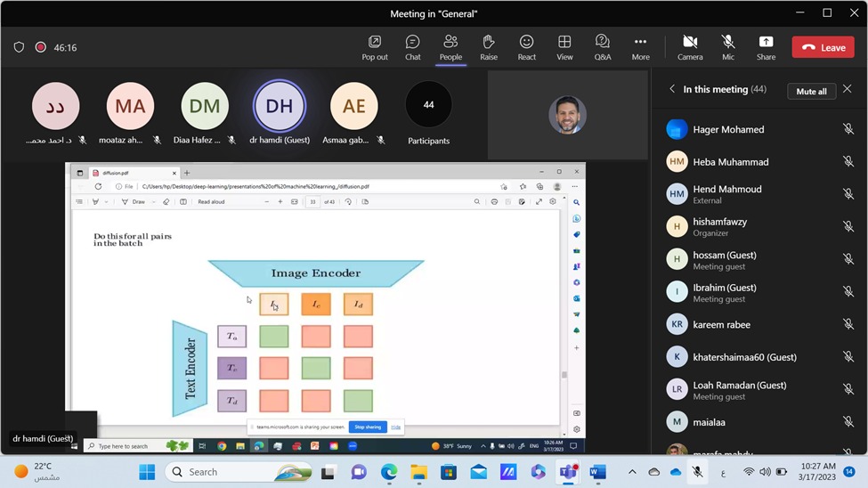Toggle the People tab

tap(450, 47)
